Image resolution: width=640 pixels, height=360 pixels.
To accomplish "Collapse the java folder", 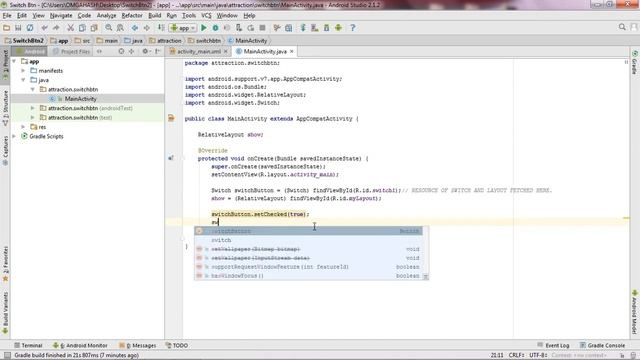I will pos(23,80).
